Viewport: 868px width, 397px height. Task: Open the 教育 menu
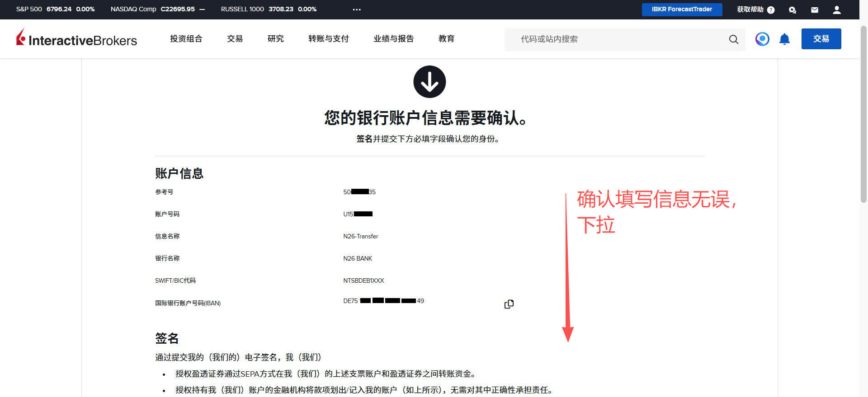pyautogui.click(x=446, y=39)
